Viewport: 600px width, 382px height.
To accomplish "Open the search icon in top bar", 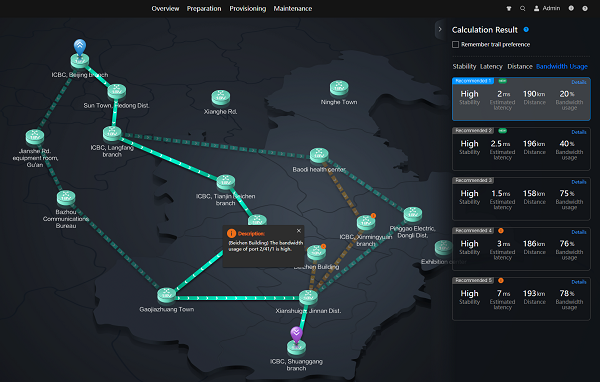I will tap(522, 8).
